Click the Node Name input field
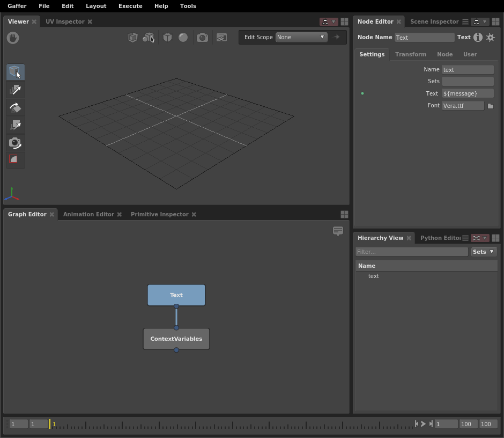504x438 pixels. coord(424,38)
